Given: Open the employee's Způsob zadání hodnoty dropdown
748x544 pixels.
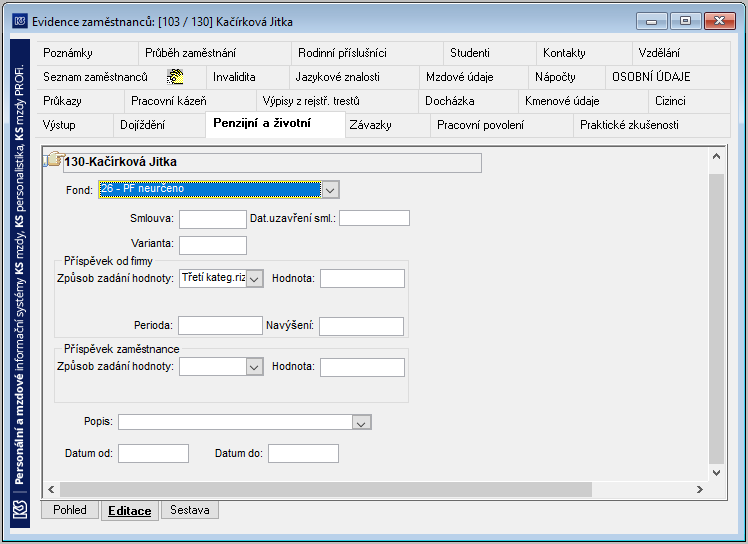Looking at the screenshot, I should [254, 367].
